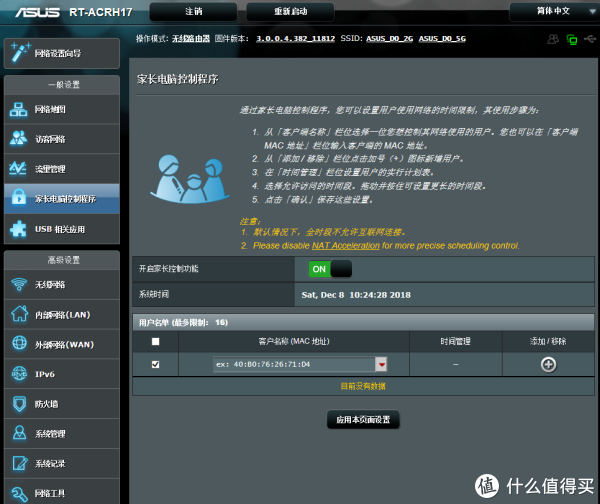Click the ASUS logo

point(37,12)
